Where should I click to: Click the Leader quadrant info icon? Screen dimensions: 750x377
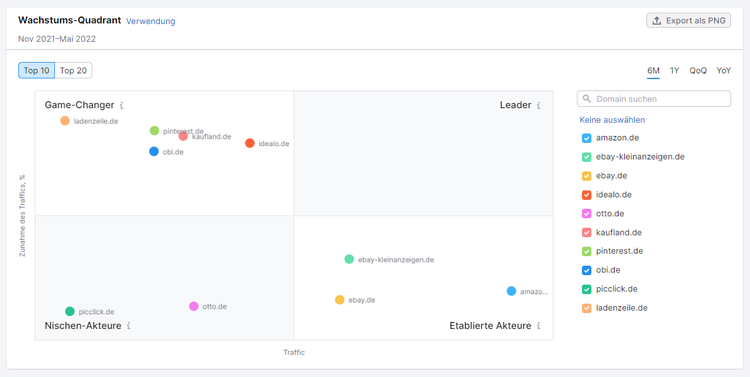click(539, 105)
